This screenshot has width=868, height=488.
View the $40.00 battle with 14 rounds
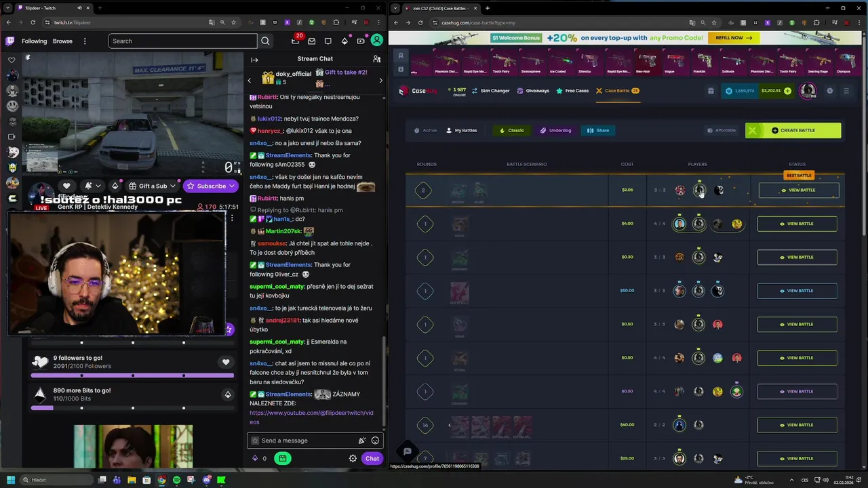(797, 425)
